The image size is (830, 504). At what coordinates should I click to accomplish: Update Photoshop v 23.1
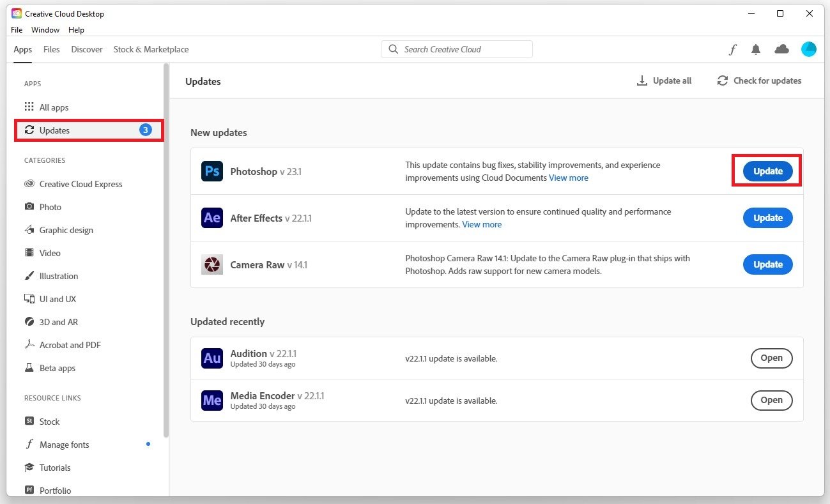(767, 171)
